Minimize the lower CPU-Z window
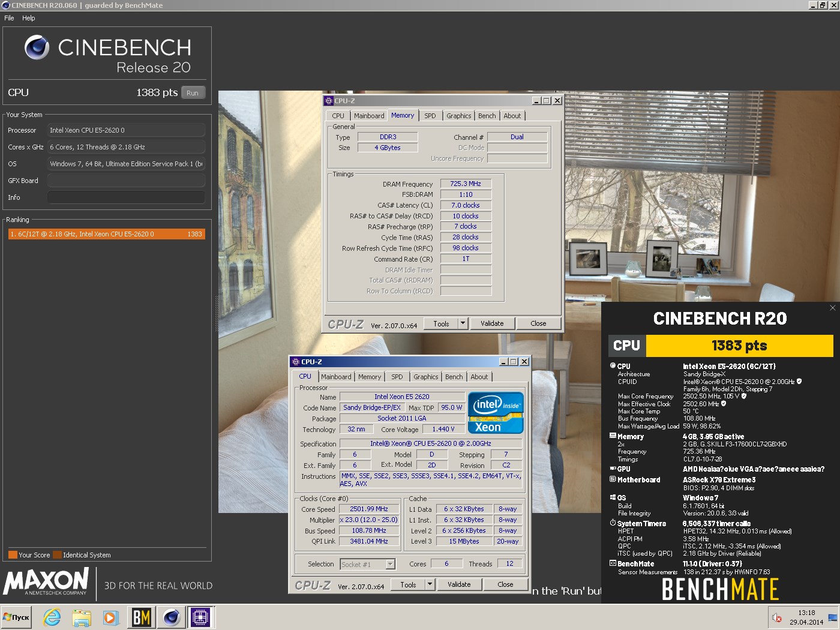 (504, 362)
